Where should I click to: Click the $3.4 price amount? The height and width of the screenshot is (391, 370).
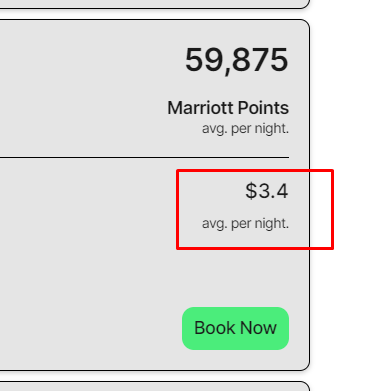267,191
